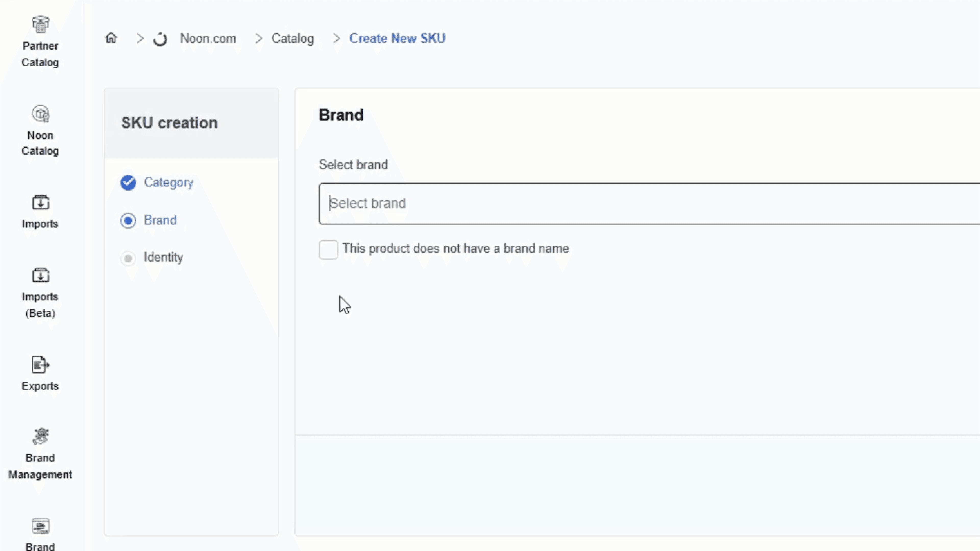Screen dimensions: 980x551
Task: Click the Noon logo spinner icon
Action: (160, 39)
